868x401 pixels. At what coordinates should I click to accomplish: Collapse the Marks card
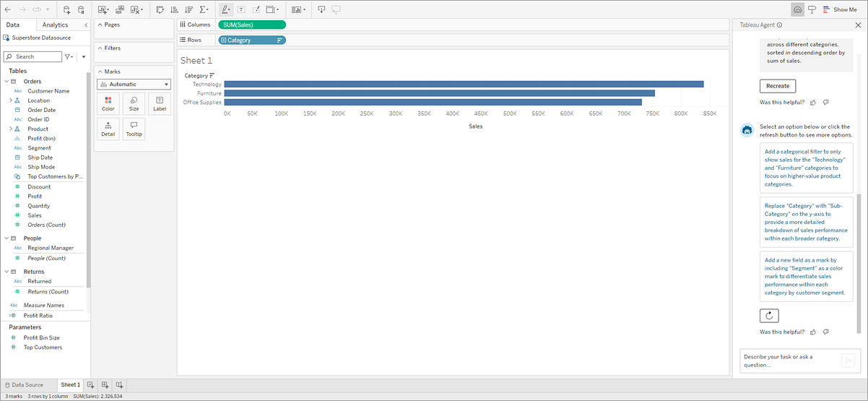(100, 72)
